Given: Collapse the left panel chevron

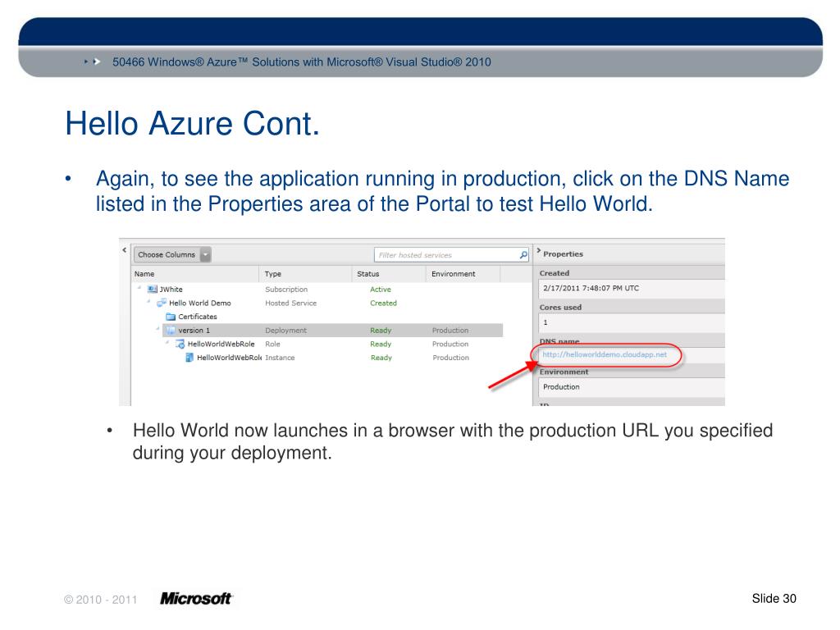Looking at the screenshot, I should click(125, 250).
